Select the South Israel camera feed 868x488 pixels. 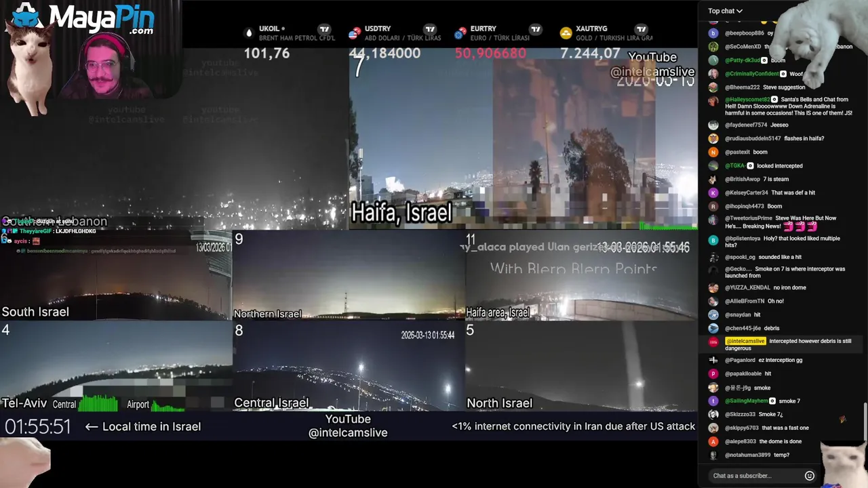pyautogui.click(x=116, y=276)
